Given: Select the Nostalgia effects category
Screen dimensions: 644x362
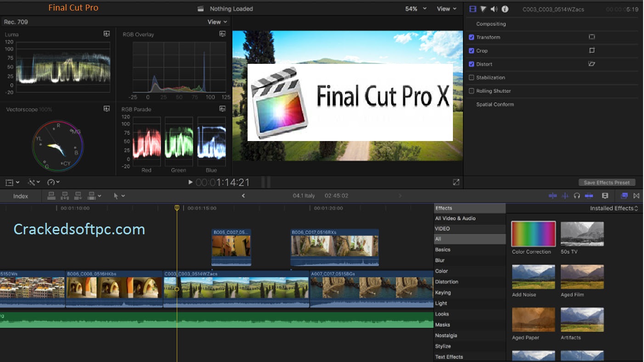Looking at the screenshot, I should click(469, 335).
